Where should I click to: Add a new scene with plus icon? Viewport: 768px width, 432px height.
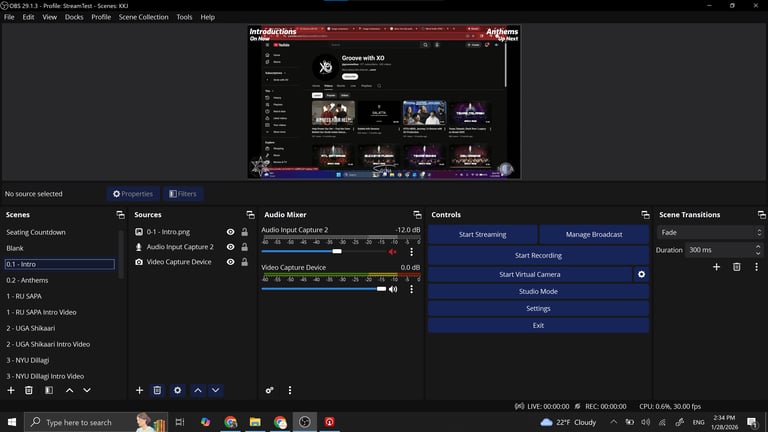point(11,390)
